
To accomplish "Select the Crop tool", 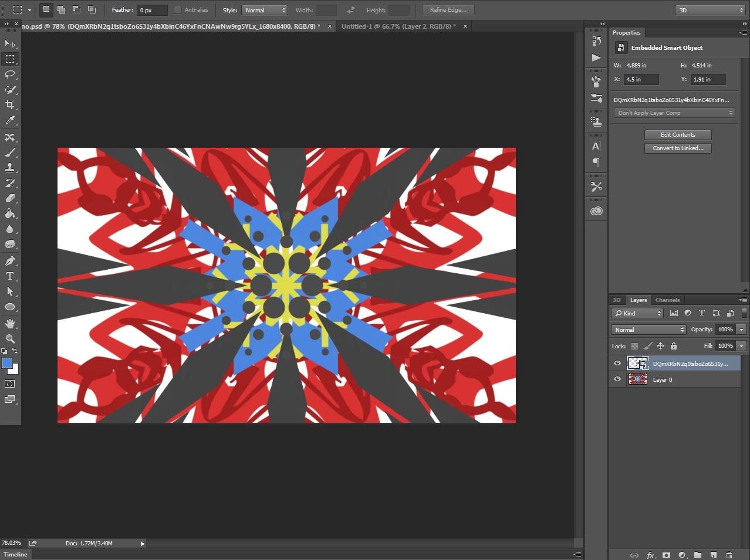I will click(x=10, y=105).
